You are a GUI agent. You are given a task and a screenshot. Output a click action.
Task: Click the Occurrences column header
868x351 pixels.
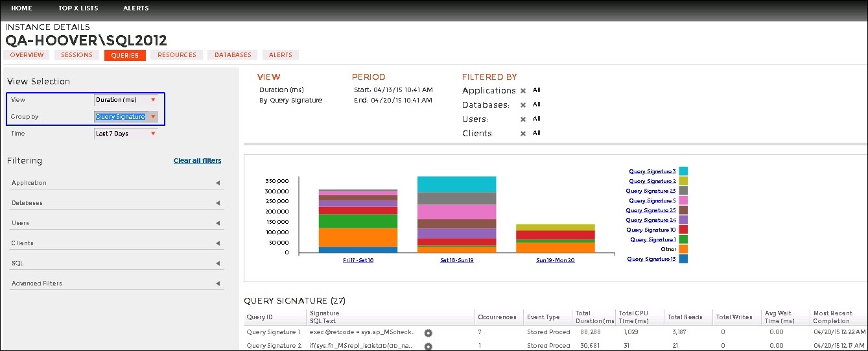497,317
